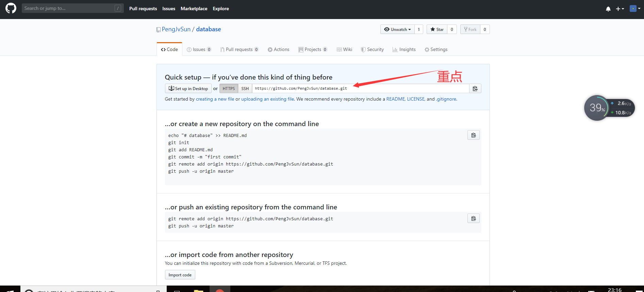Open the .gitignore link
Viewport: 644px width, 292px height.
[x=446, y=99]
